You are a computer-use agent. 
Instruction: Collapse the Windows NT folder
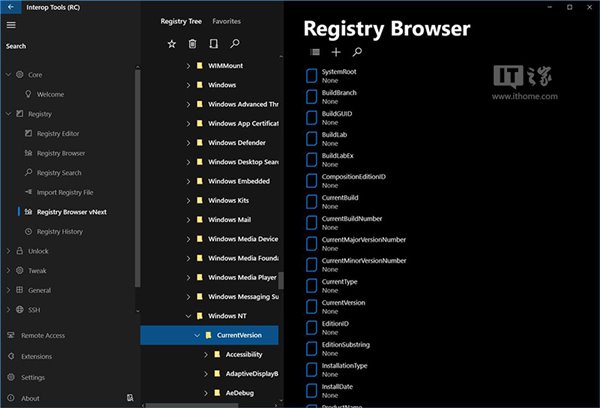[188, 316]
